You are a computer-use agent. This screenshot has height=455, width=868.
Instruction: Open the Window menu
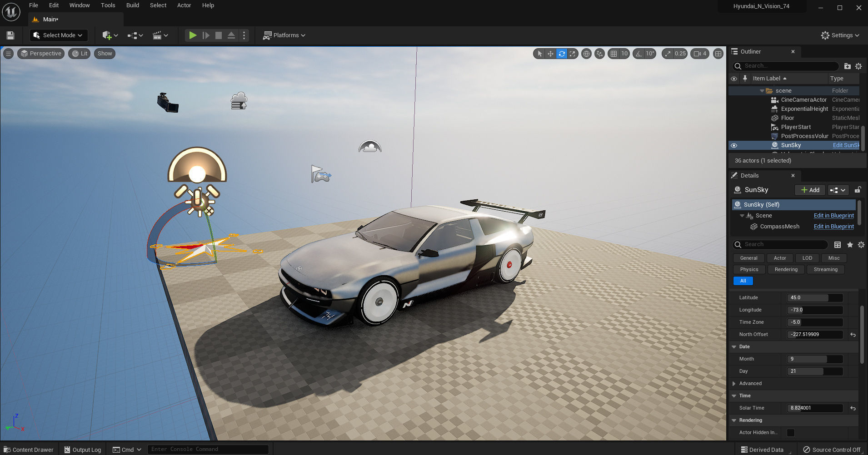pos(80,5)
